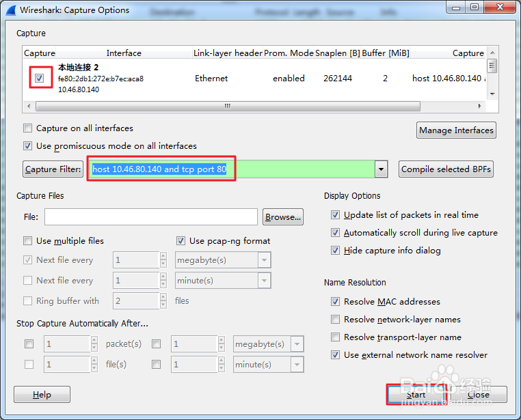Minimize the Capture Options window
This screenshot has height=420, width=521.
(456, 7)
